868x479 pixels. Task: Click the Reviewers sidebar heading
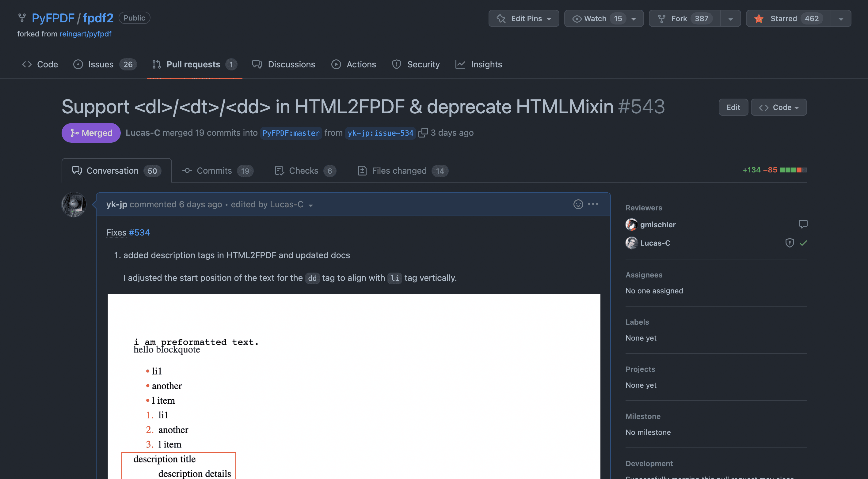coord(644,208)
